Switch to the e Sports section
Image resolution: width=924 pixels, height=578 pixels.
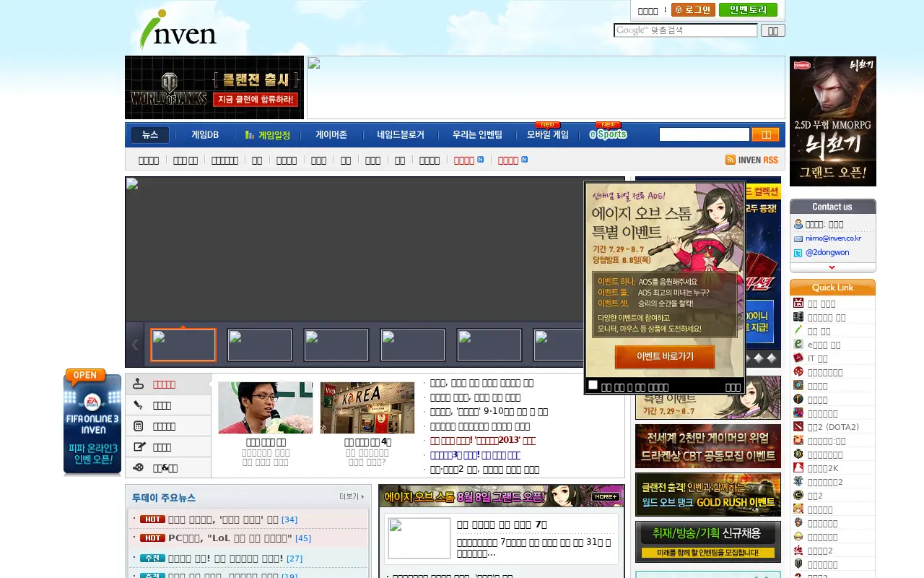click(x=608, y=134)
